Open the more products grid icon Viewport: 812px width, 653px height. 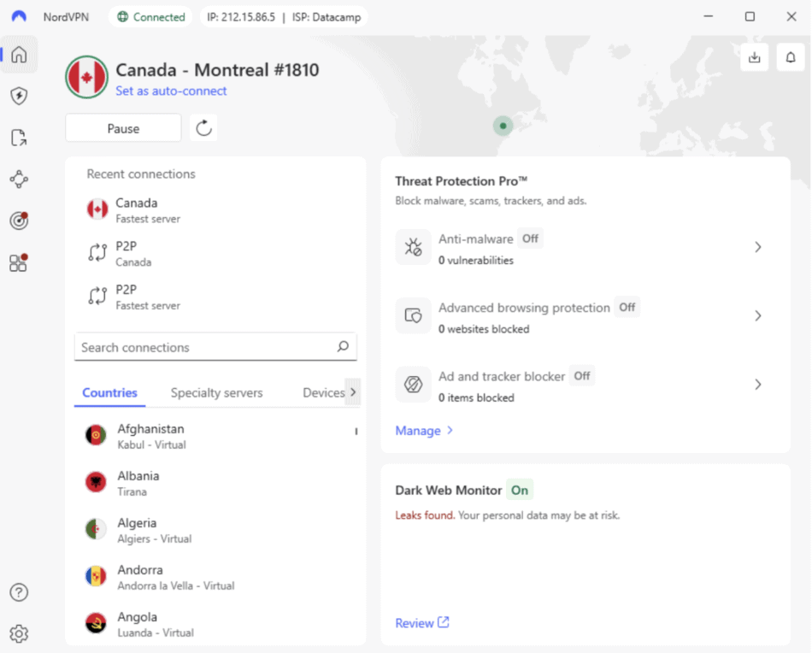[19, 262]
